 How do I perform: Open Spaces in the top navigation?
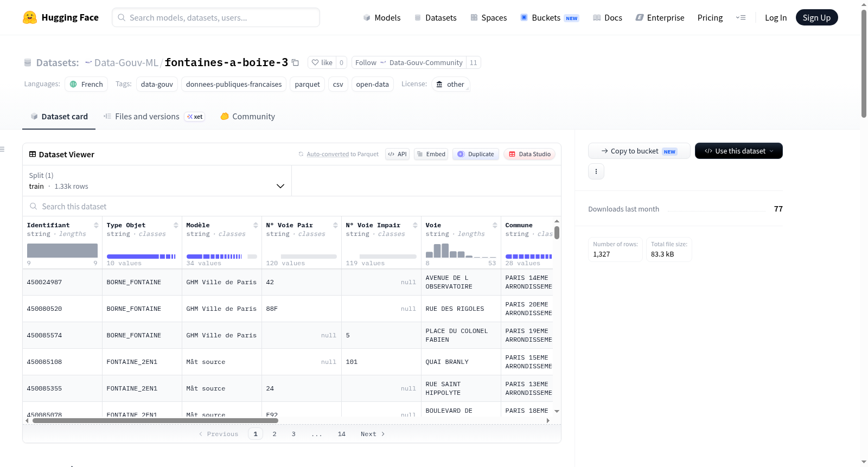489,17
